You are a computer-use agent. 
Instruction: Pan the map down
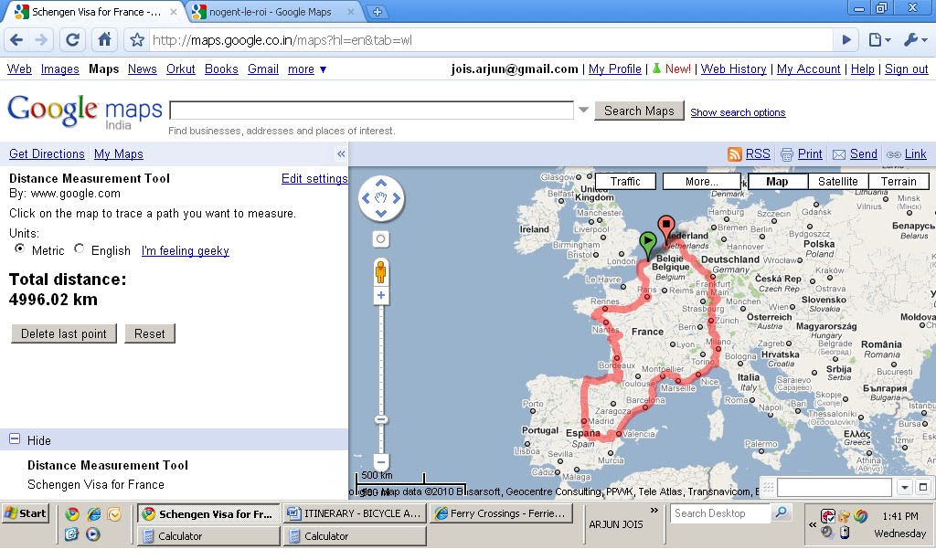[381, 213]
